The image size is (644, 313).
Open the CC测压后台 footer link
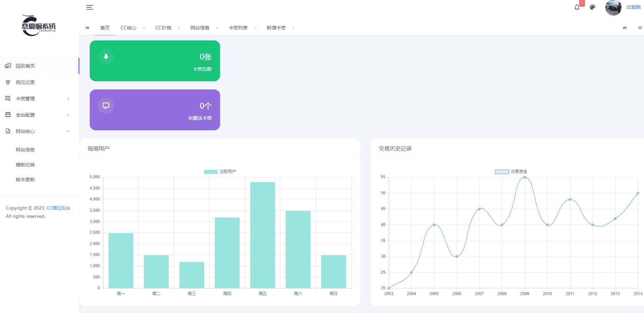[x=58, y=208]
